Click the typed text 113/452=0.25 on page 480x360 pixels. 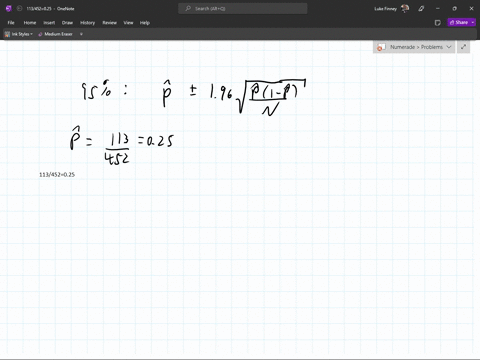[57, 174]
